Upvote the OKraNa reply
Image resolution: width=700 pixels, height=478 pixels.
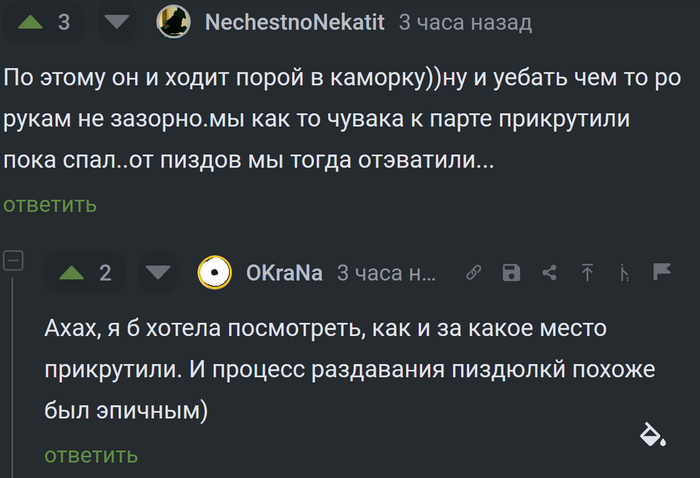[x=71, y=273]
